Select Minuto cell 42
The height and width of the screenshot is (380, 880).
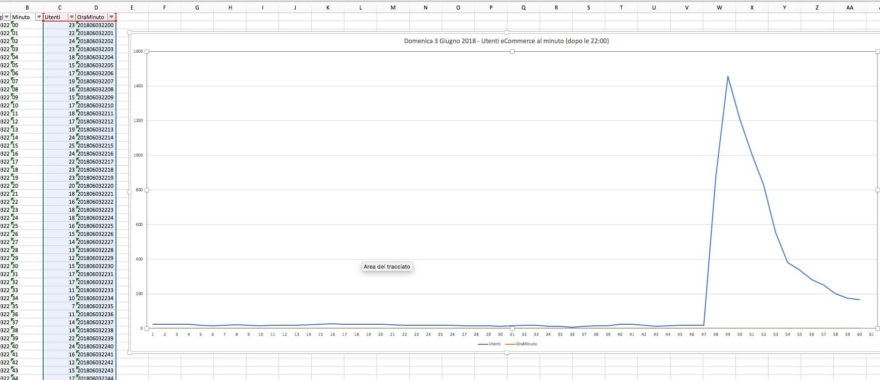click(x=26, y=363)
